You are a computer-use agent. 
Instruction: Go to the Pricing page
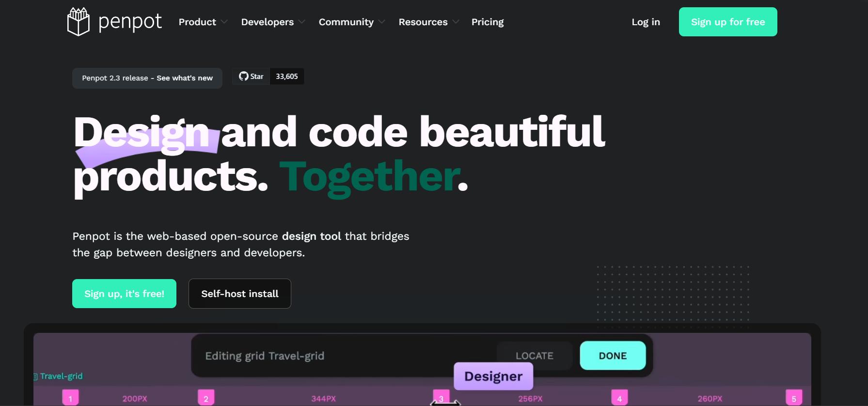[488, 22]
